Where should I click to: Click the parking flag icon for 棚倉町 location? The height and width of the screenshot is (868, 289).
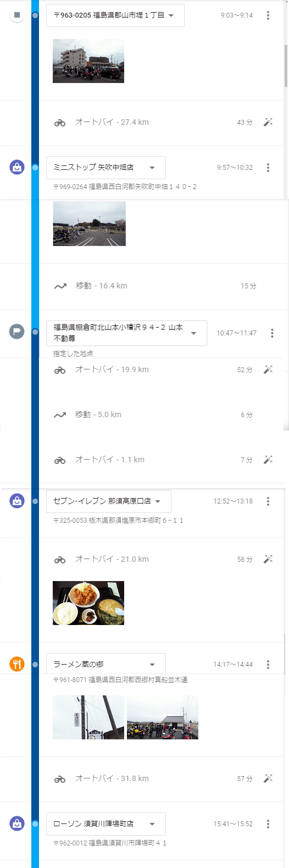17,331
